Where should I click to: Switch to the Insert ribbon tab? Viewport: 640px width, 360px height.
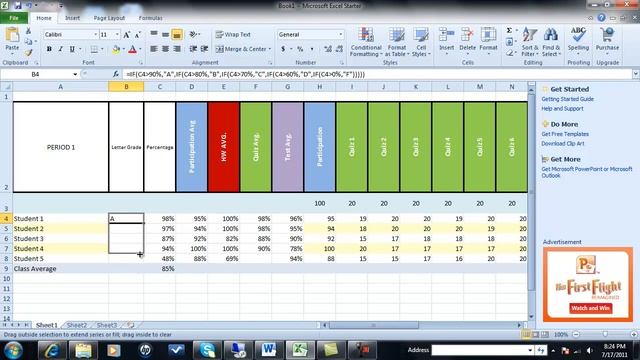click(x=72, y=18)
